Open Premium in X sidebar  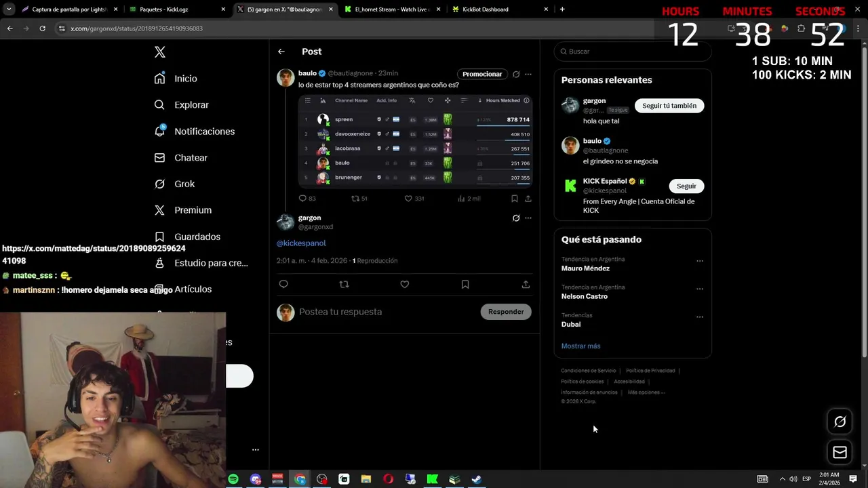click(x=182, y=210)
